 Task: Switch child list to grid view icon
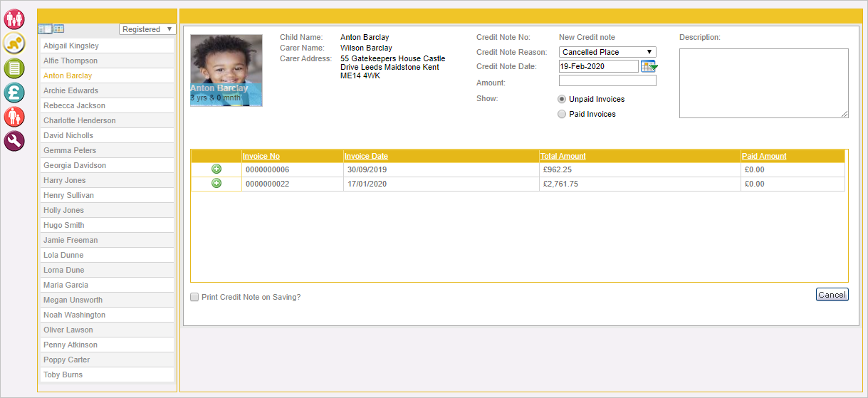click(58, 29)
